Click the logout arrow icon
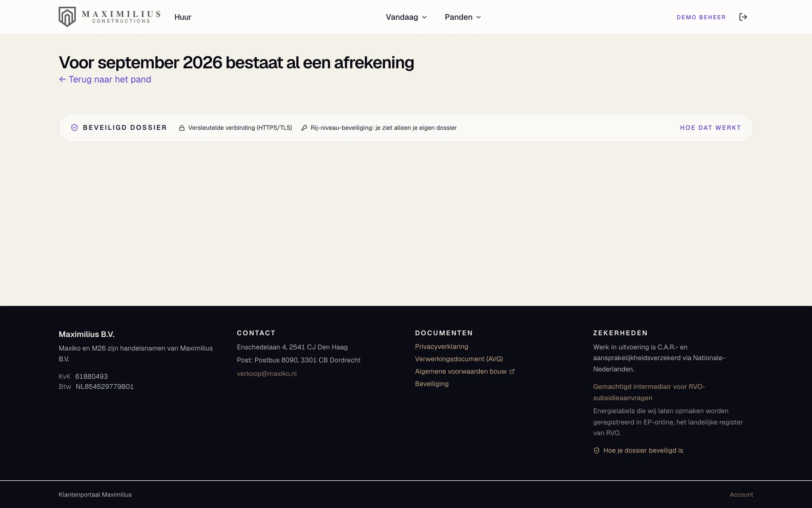The height and width of the screenshot is (508, 812). pos(743,17)
